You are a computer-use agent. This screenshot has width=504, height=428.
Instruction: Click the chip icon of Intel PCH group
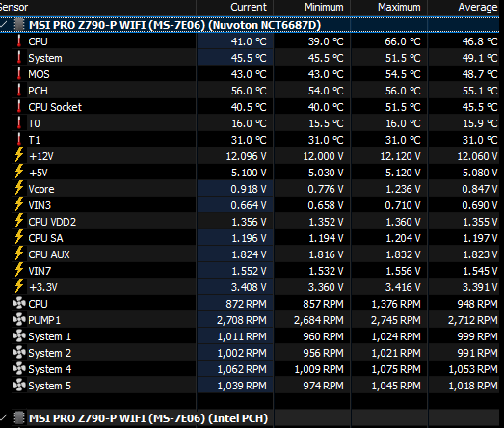(x=19, y=417)
